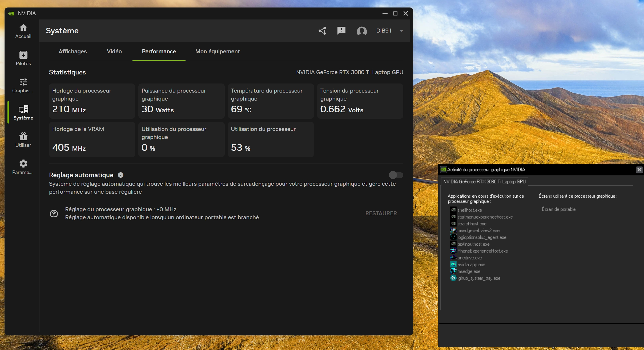Image resolution: width=644 pixels, height=350 pixels.
Task: Open the Utiliser rewards section
Action: tap(23, 140)
